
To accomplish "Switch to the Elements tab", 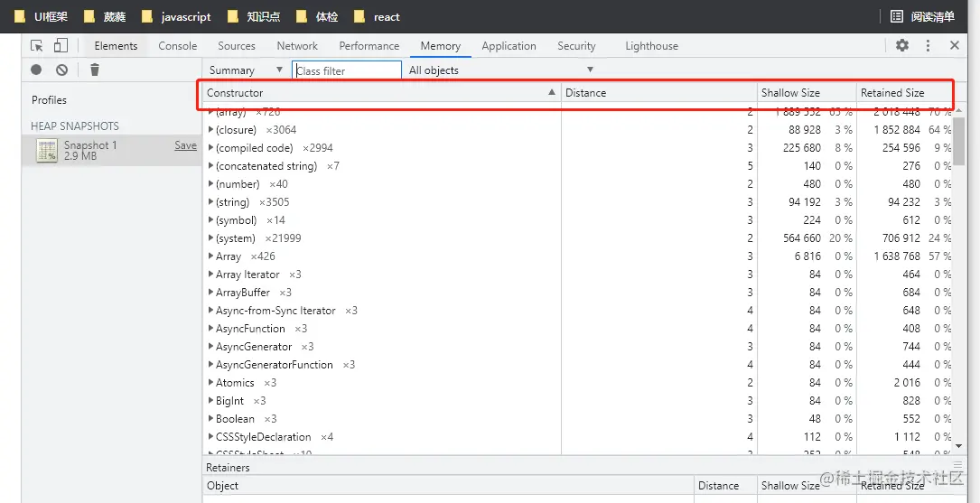I will coord(116,46).
